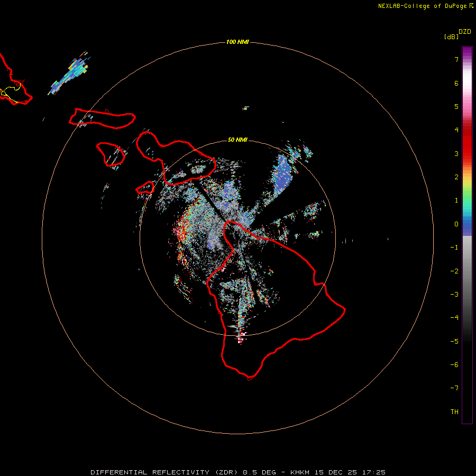Click the 50 NMI range ring label
This screenshot has width=476, height=476.
pyautogui.click(x=237, y=140)
